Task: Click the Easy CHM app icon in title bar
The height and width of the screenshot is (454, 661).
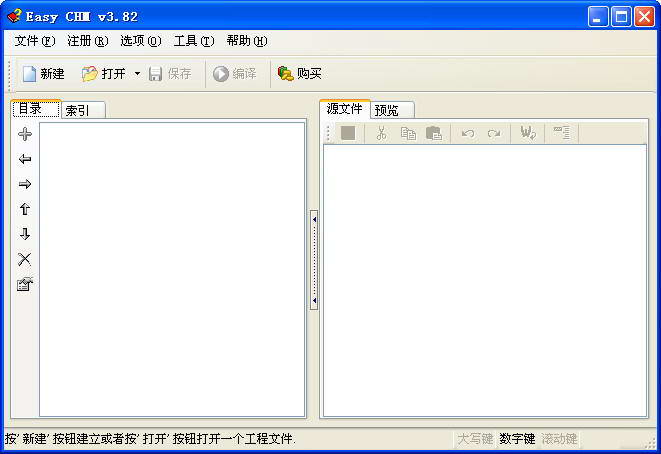Action: pyautogui.click(x=14, y=16)
